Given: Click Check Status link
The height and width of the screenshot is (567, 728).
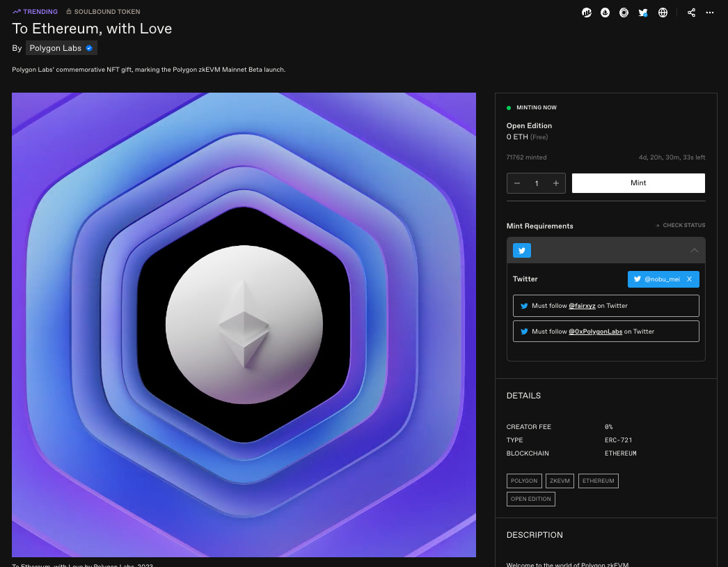Looking at the screenshot, I should point(680,226).
